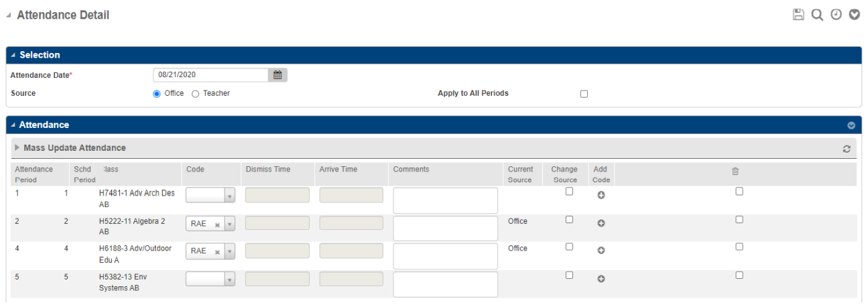
Task: Tick delete checkbox for Env Systems row
Action: (739, 275)
